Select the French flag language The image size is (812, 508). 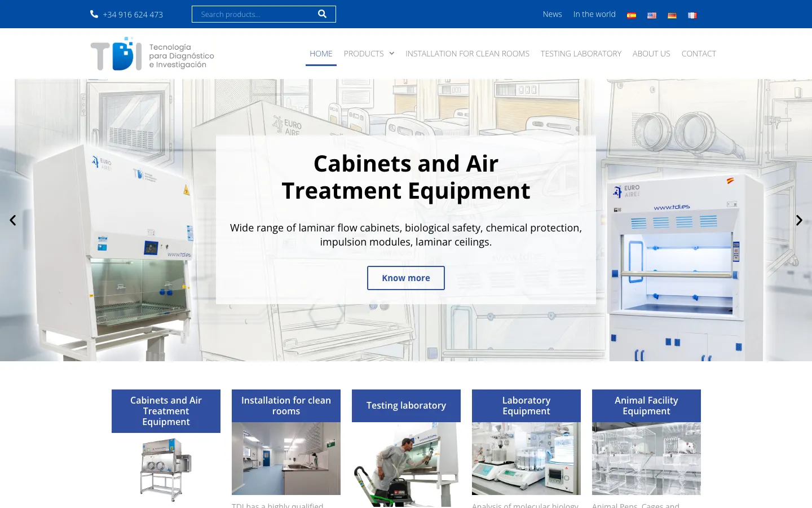click(692, 15)
